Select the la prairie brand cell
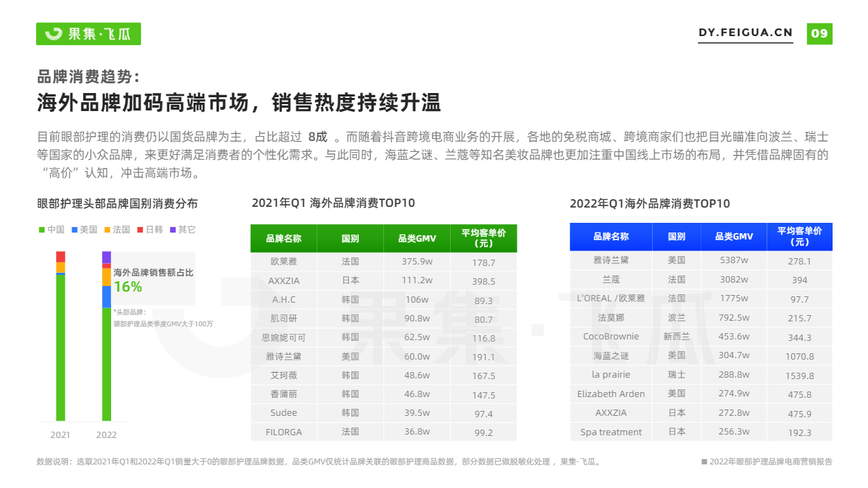The height and width of the screenshot is (488, 868). tap(611, 374)
